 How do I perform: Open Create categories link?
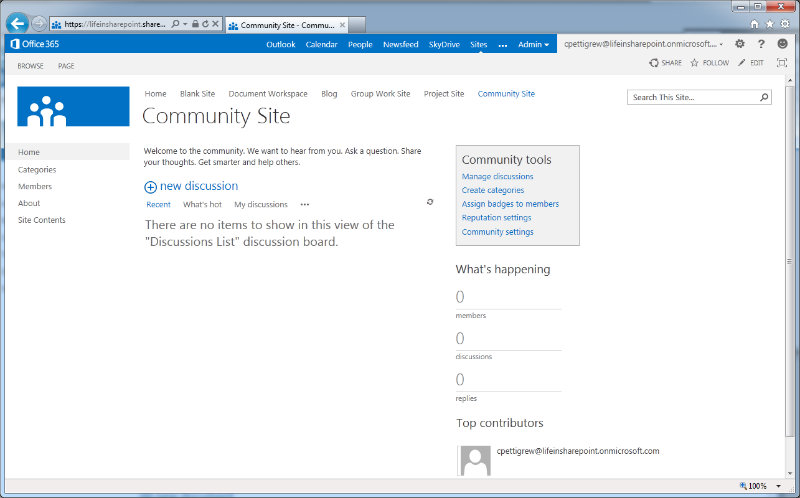coord(493,190)
